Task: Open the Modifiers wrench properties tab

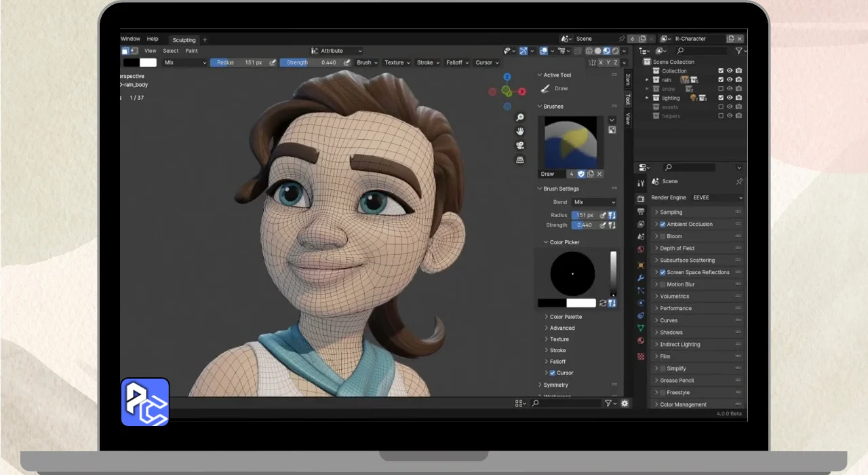Action: (x=641, y=278)
